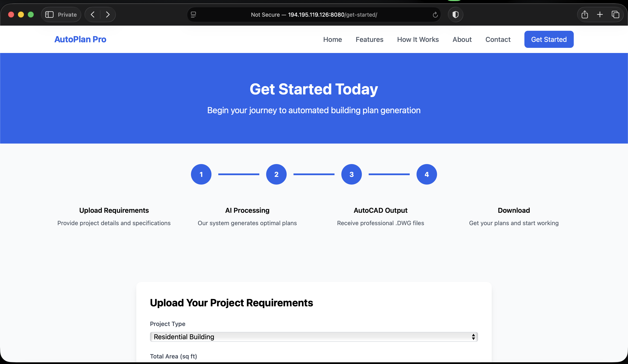Image resolution: width=628 pixels, height=364 pixels.
Task: Click the step 3 circle indicator
Action: point(351,174)
